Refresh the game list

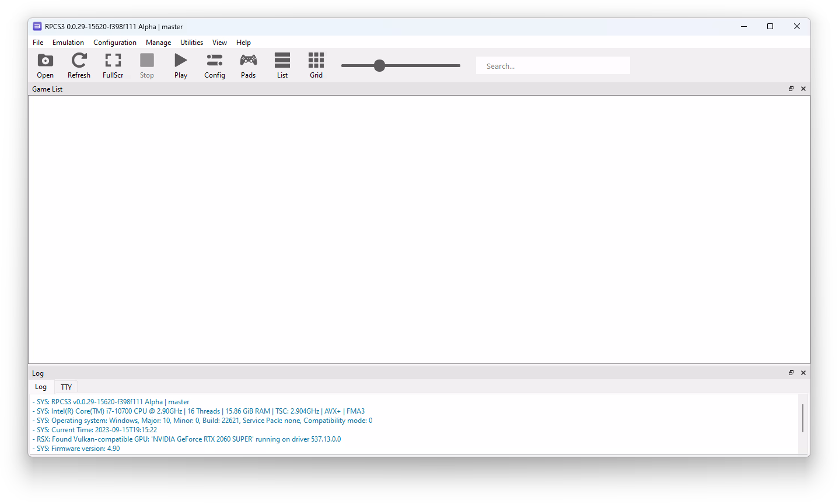(x=79, y=66)
